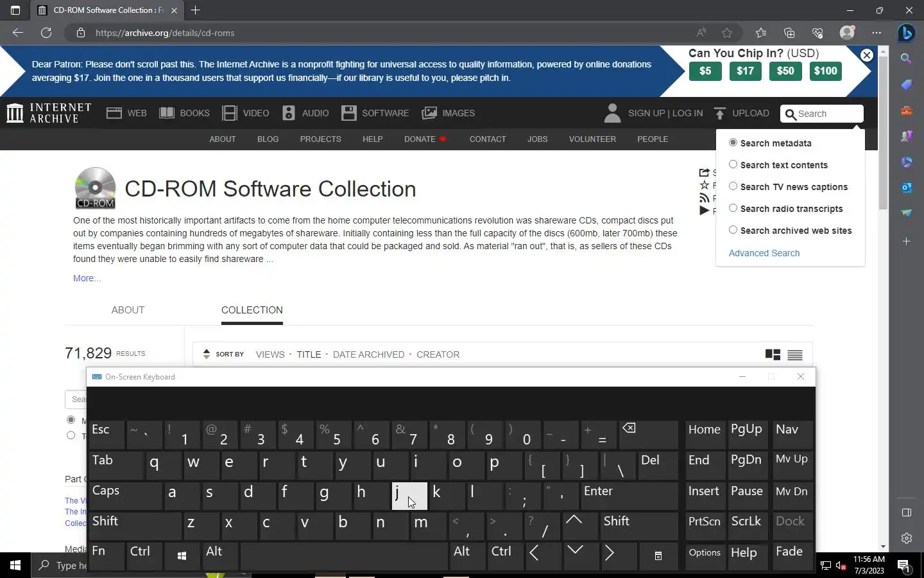Open the DONATE menu item
Viewport: 924px width, 578px height.
tap(425, 139)
